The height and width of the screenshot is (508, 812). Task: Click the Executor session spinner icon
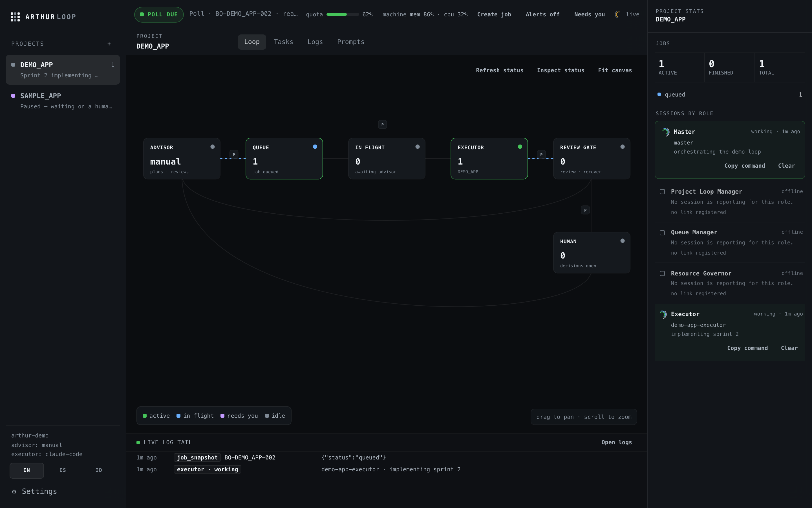[x=663, y=314]
